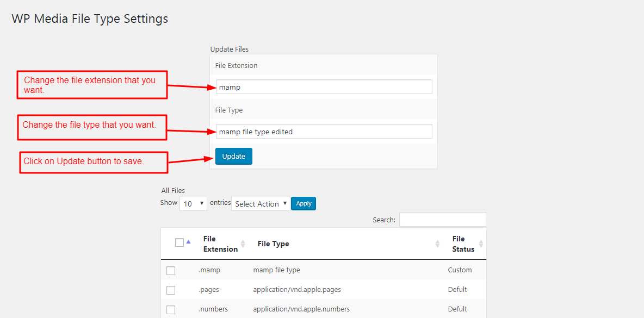Click the WP Media File Type Settings heading

pos(90,19)
